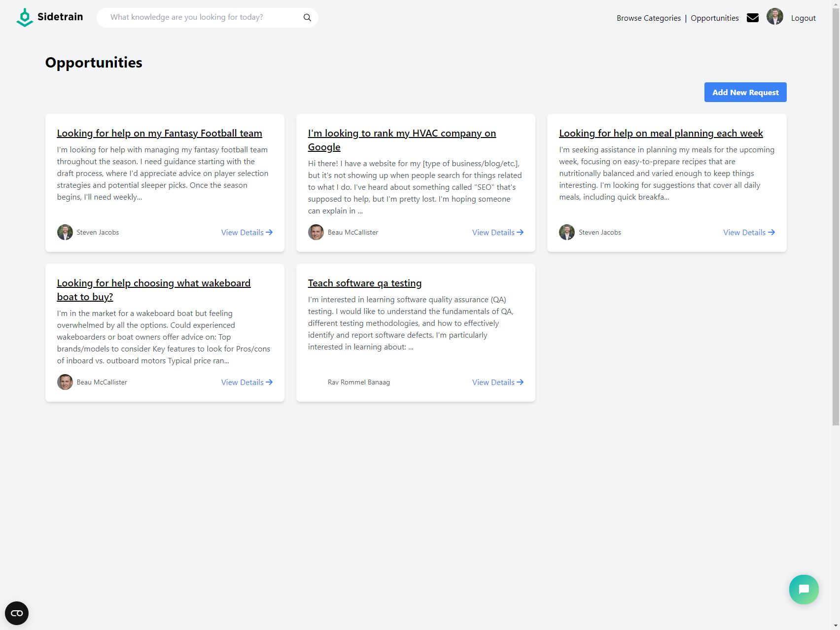Click the black accessibility icon bottom-left
840x630 pixels.
[17, 613]
